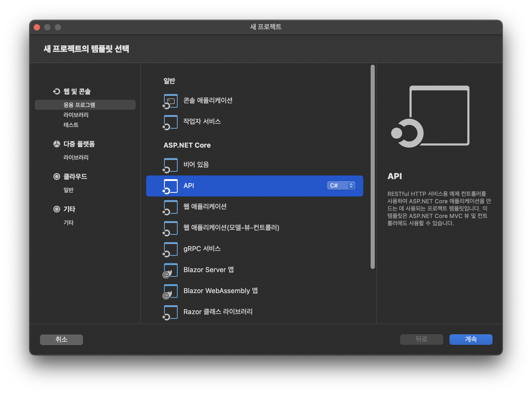
Task: Choose the 웹 애플리케이션 template
Action: pyautogui.click(x=254, y=207)
